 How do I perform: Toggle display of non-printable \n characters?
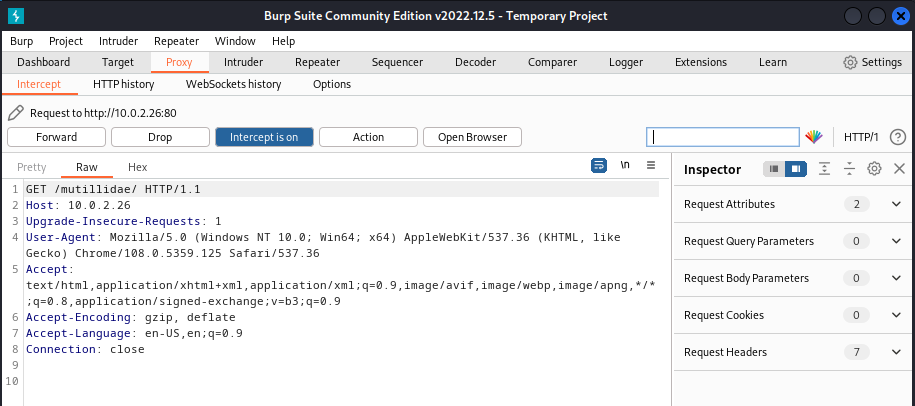[625, 165]
